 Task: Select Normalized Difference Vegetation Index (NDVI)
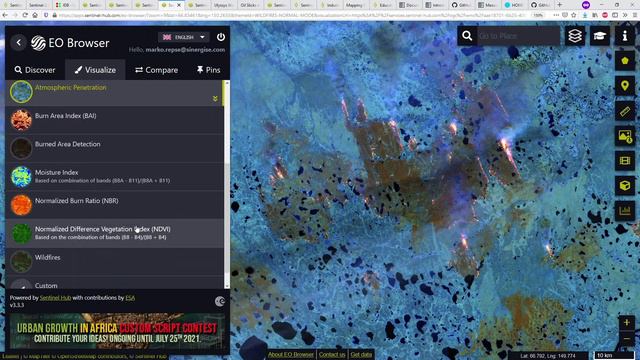pyautogui.click(x=114, y=233)
